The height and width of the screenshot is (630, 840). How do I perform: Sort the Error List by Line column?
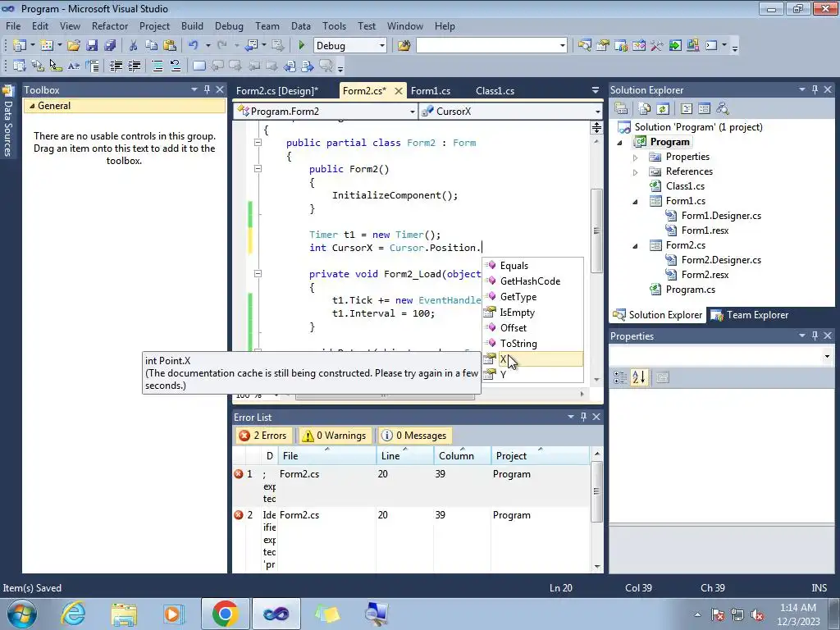point(405,456)
